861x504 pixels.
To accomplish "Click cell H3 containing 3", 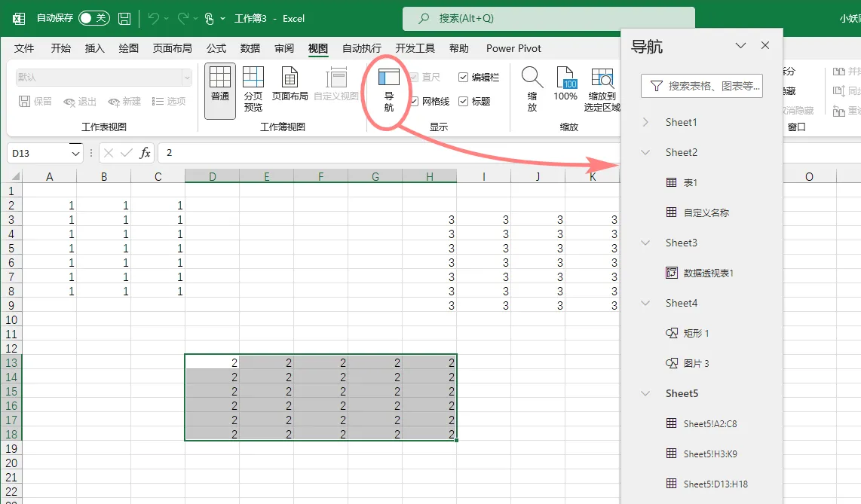I will [x=430, y=219].
